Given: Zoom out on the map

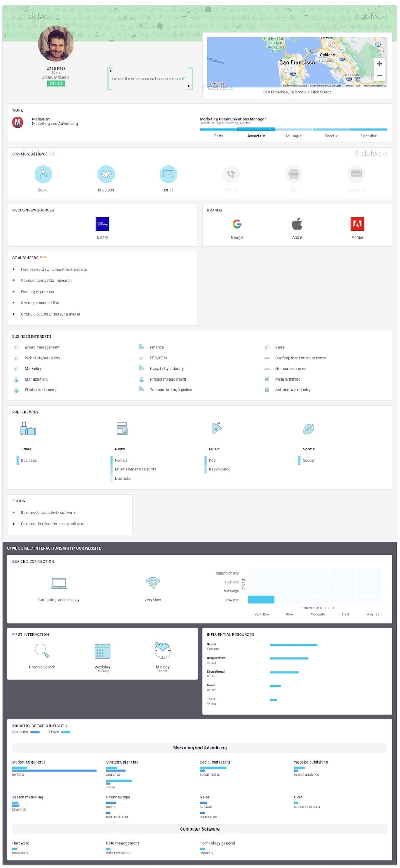Looking at the screenshot, I should (x=379, y=75).
